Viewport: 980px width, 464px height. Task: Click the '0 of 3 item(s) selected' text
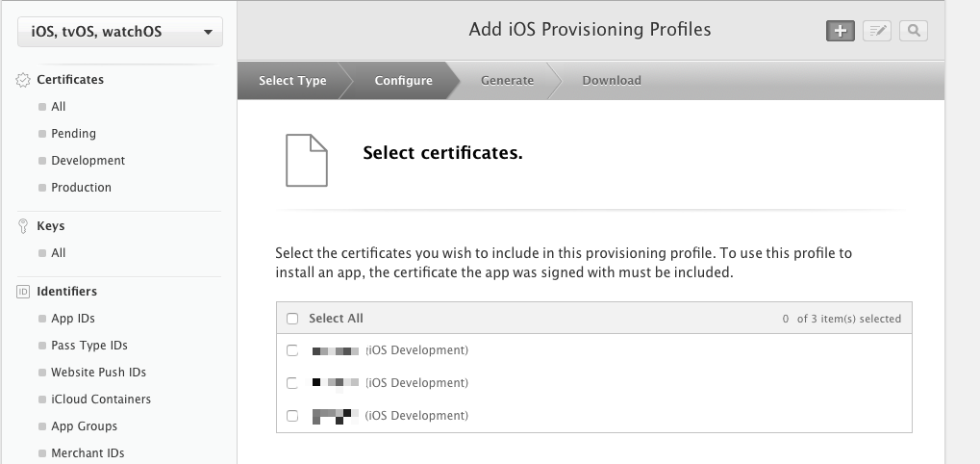(x=842, y=319)
